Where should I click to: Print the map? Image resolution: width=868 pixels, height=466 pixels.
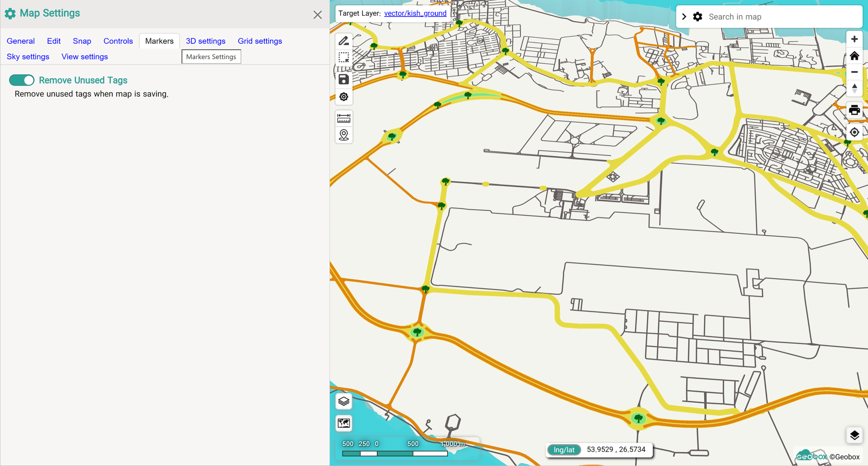click(854, 110)
